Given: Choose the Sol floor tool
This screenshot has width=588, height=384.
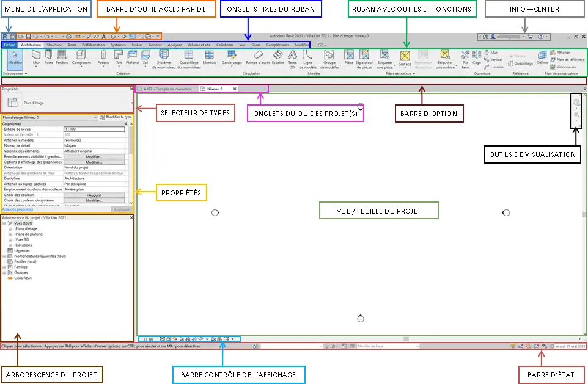Looking at the screenshot, I should (145, 59).
